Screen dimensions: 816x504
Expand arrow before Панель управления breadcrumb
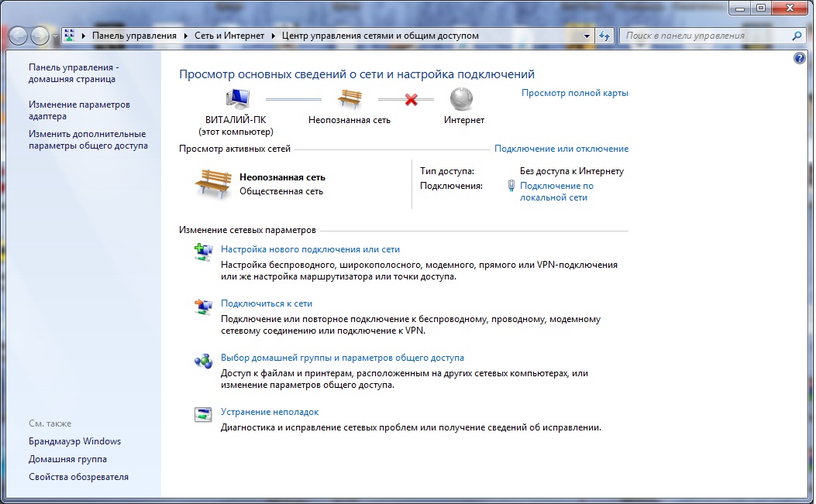click(83, 36)
